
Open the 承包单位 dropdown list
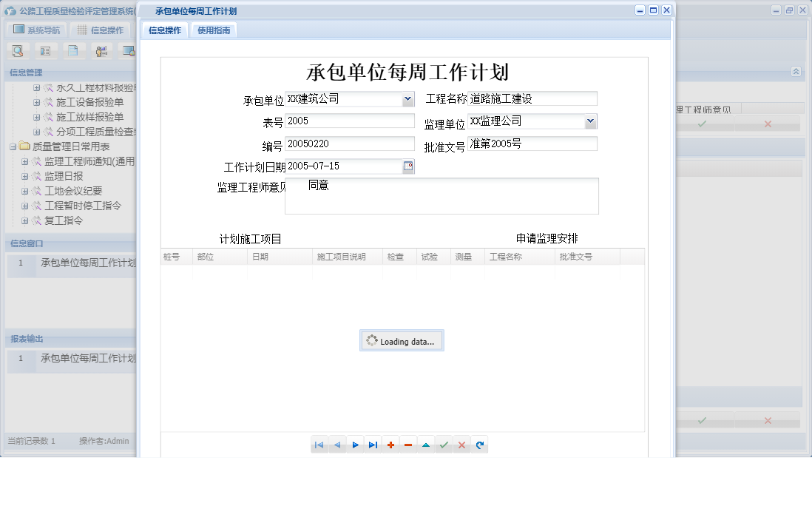tap(407, 98)
